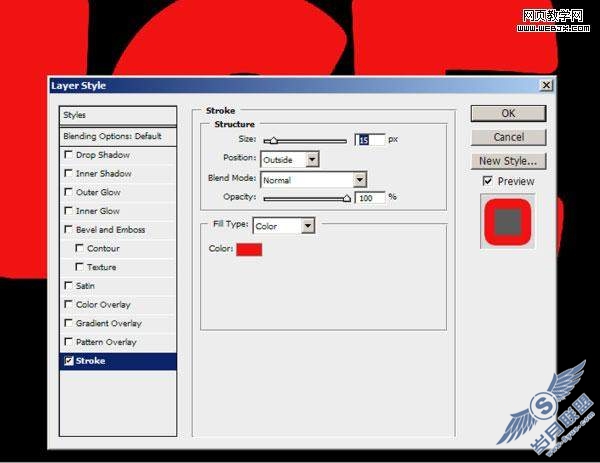Select the Inner Shadow style label
This screenshot has width=600, height=463.
pos(104,174)
